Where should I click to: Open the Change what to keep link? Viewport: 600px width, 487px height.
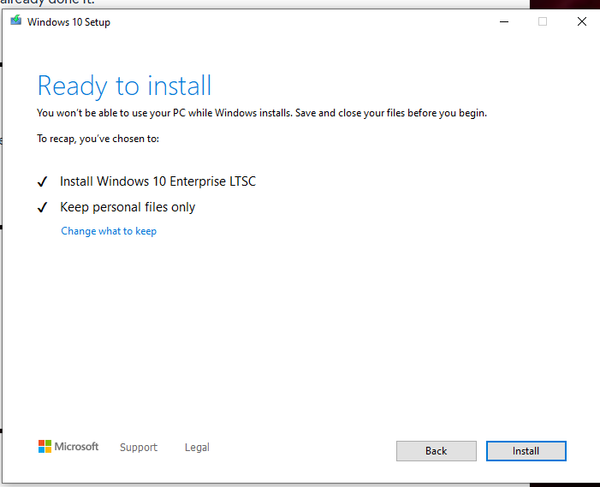point(109,231)
